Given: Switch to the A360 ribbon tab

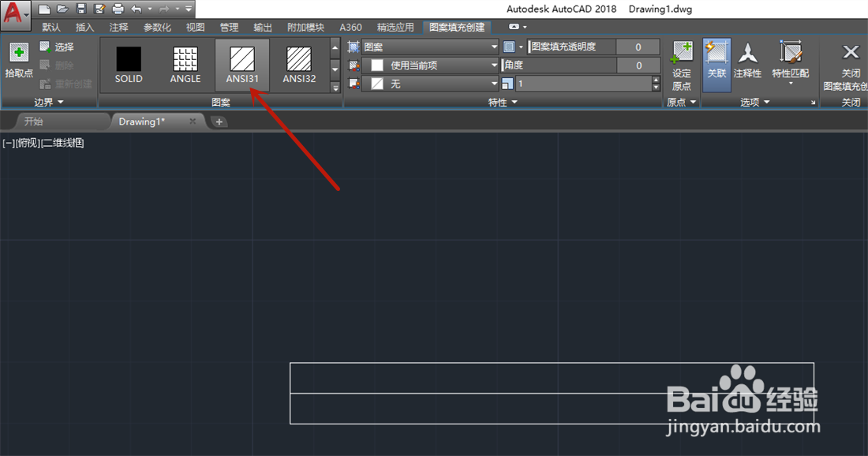Looking at the screenshot, I should click(350, 27).
